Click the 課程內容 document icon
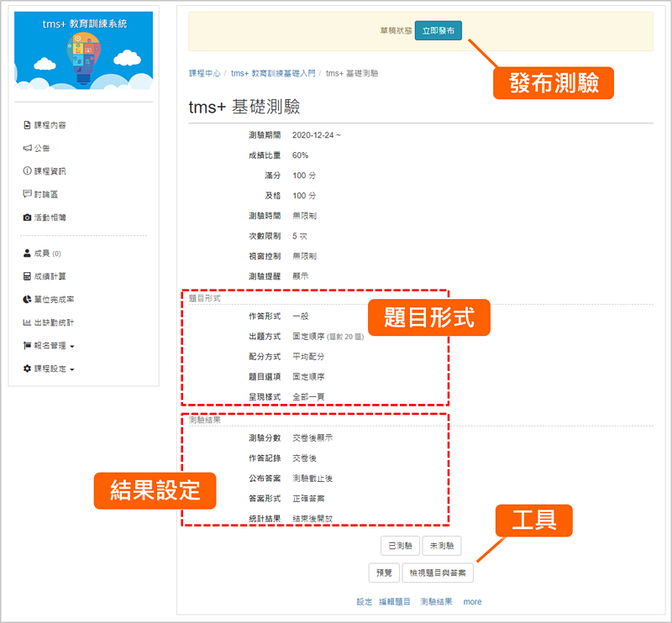This screenshot has height=623, width=672. (27, 125)
